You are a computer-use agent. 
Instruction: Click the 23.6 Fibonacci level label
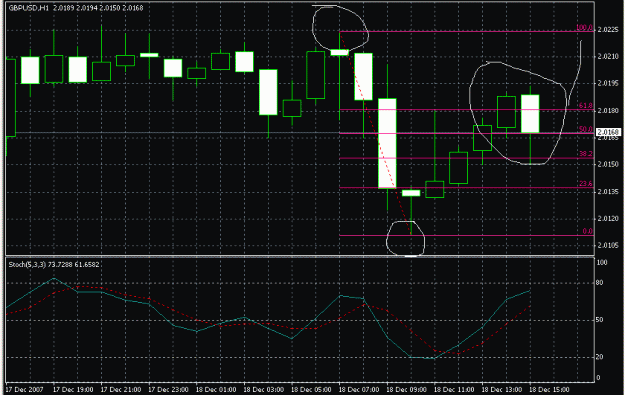click(585, 183)
